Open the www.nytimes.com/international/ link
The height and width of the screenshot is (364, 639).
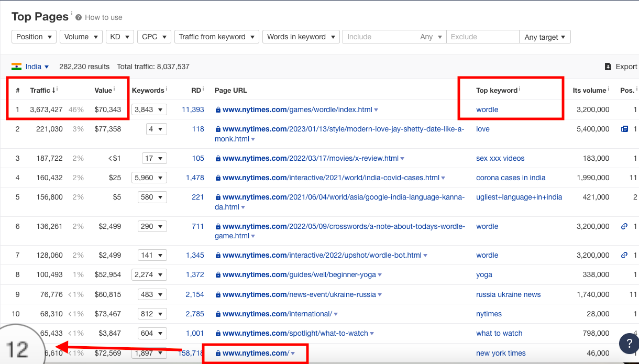click(x=277, y=314)
